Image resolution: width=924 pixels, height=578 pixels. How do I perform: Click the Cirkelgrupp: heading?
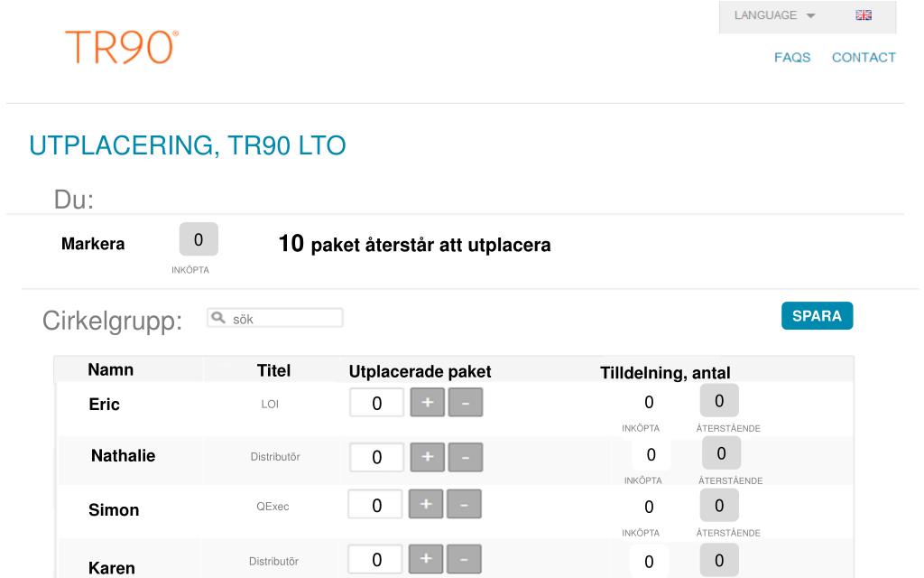(x=112, y=321)
